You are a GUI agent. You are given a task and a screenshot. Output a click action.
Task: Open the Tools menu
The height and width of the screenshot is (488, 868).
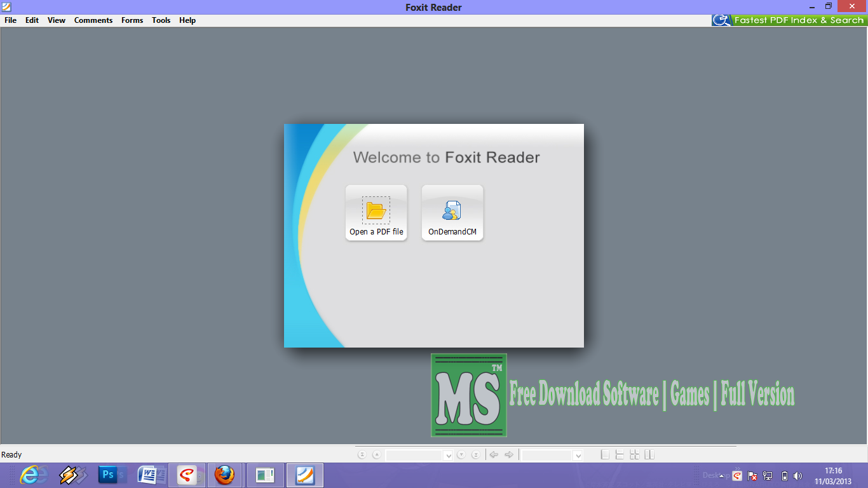(161, 20)
